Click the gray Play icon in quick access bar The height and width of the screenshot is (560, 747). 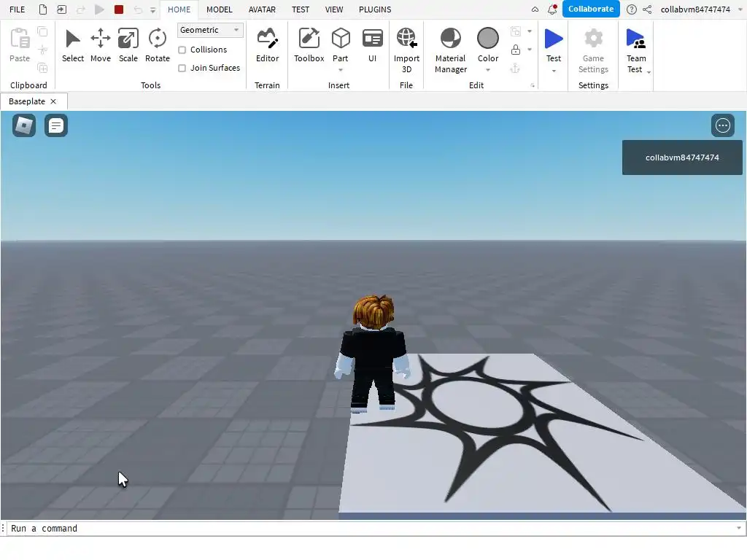click(99, 9)
